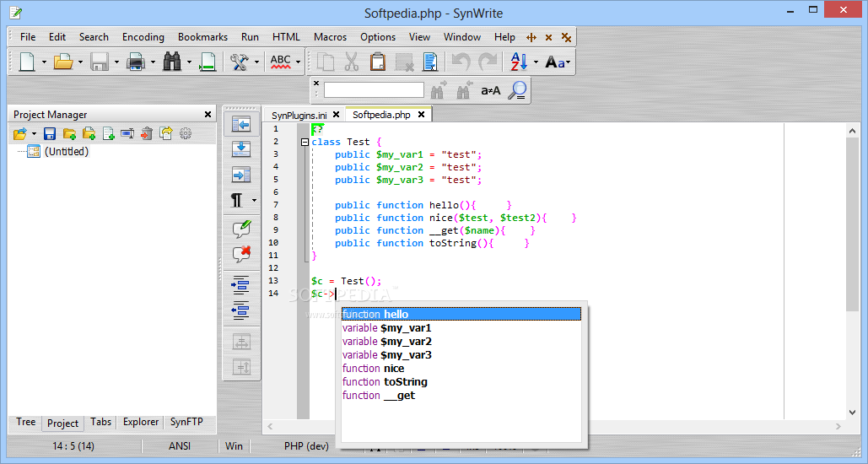This screenshot has width=868, height=464.
Task: Change letter case with the Aa icon
Action: (x=555, y=62)
